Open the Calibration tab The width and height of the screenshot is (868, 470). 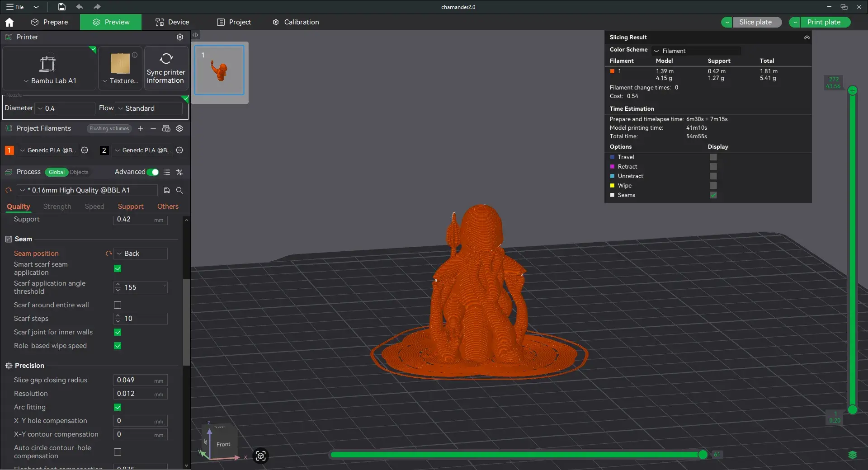tap(296, 22)
